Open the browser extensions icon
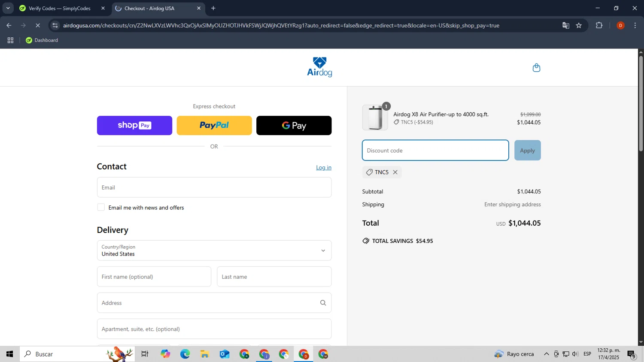 pos(599,25)
